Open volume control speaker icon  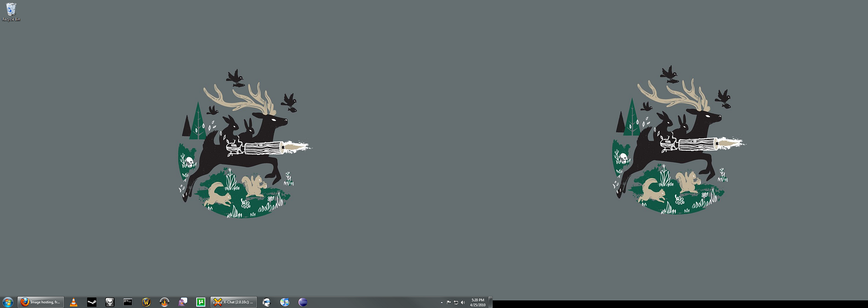click(462, 303)
